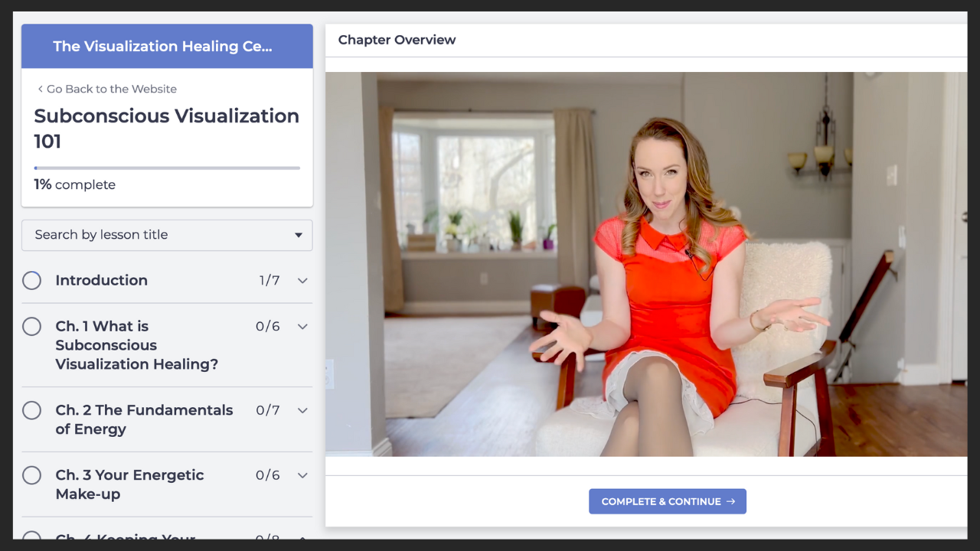
Task: Click the Ch. 3 Energetic Make-up circle
Action: [x=31, y=476]
